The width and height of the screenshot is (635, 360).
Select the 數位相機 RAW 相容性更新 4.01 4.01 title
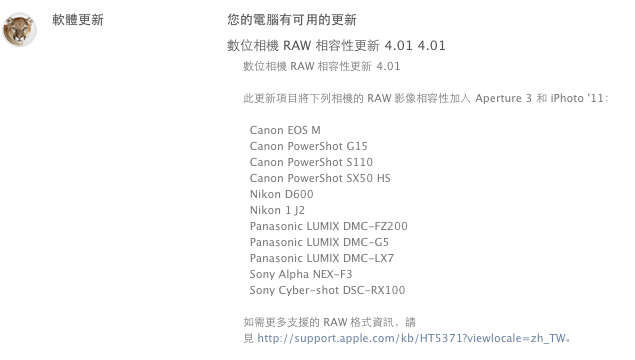336,45
